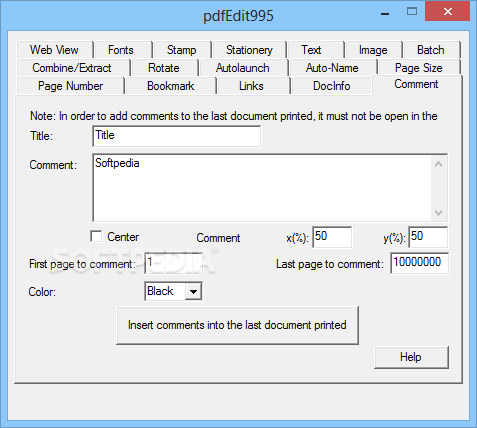477x428 pixels.
Task: Minimize the pdfEdit995 window
Action: [x=385, y=13]
